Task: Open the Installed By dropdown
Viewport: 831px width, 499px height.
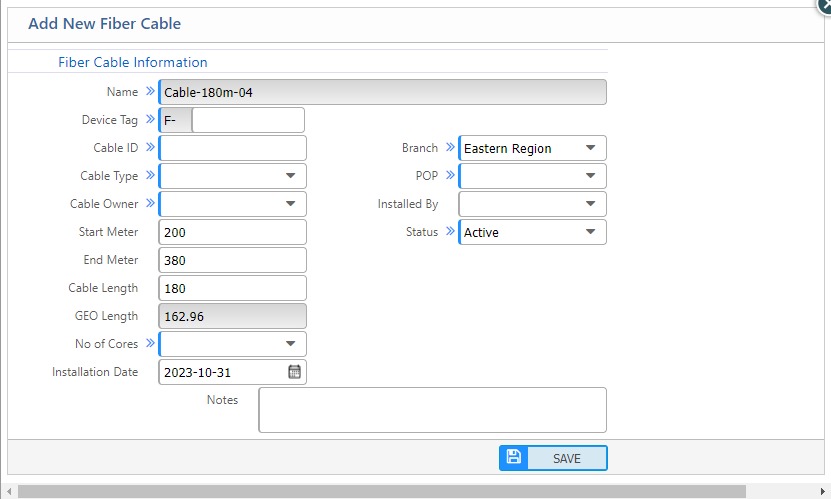Action: tap(590, 204)
